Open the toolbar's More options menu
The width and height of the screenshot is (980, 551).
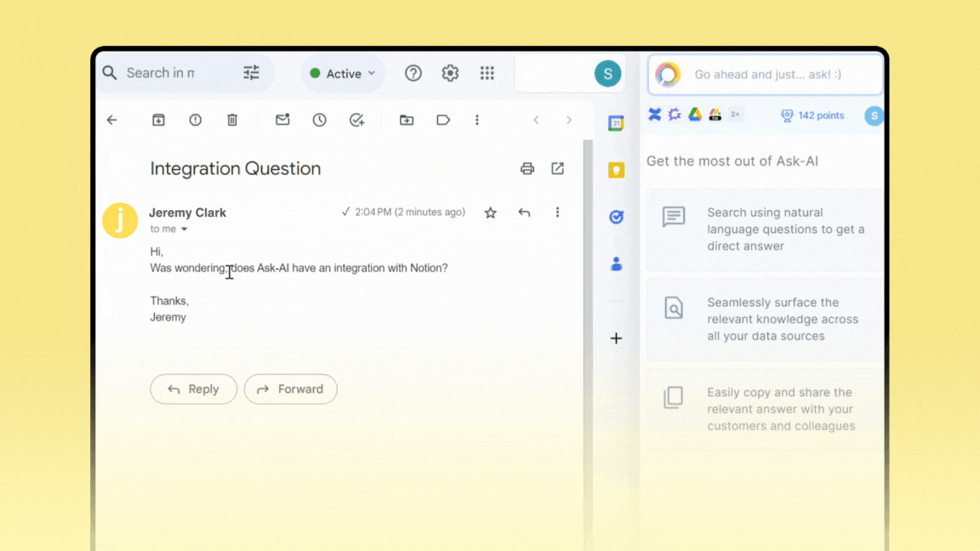click(477, 120)
